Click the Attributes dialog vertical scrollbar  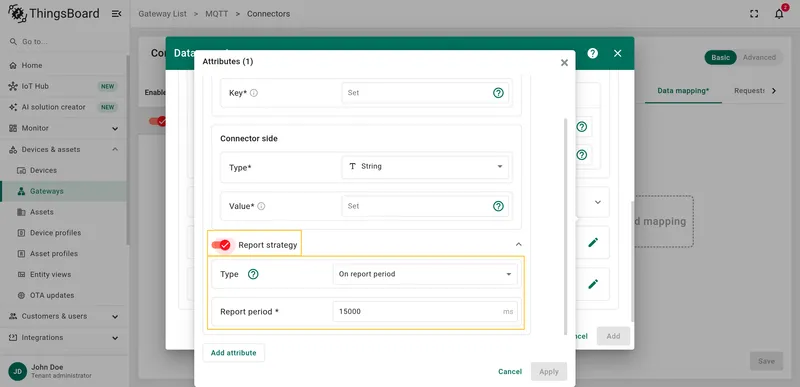click(565, 226)
